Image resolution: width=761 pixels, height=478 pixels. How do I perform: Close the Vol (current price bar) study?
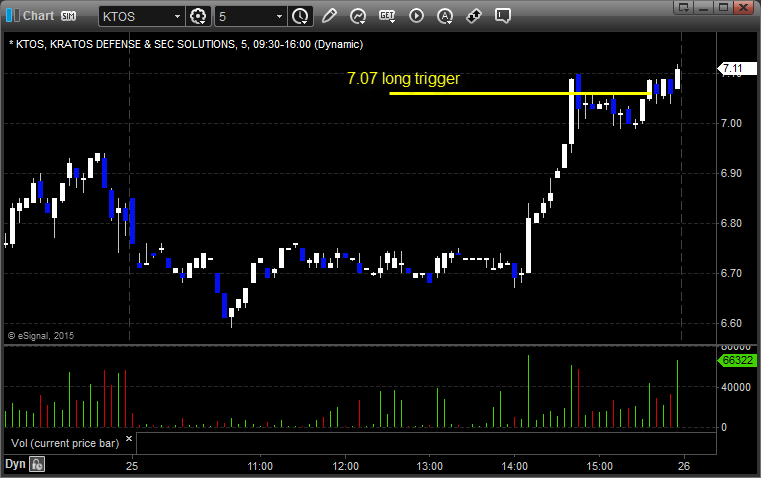click(x=129, y=438)
